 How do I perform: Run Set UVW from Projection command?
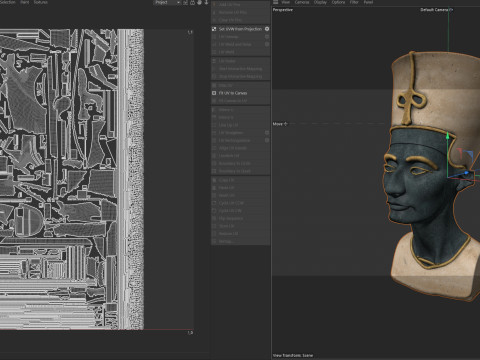pyautogui.click(x=240, y=29)
